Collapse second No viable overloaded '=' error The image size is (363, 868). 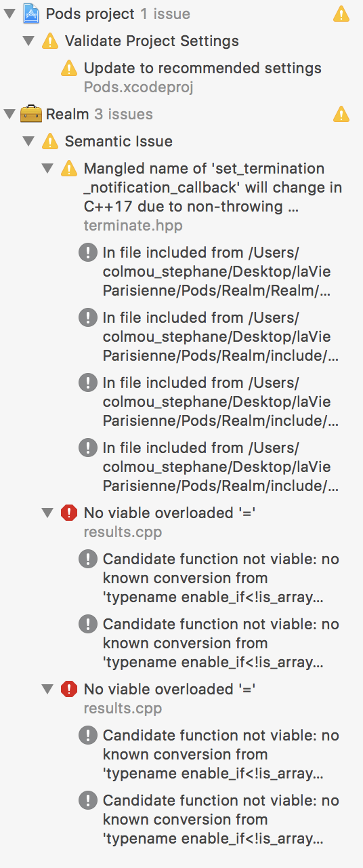tap(47, 689)
